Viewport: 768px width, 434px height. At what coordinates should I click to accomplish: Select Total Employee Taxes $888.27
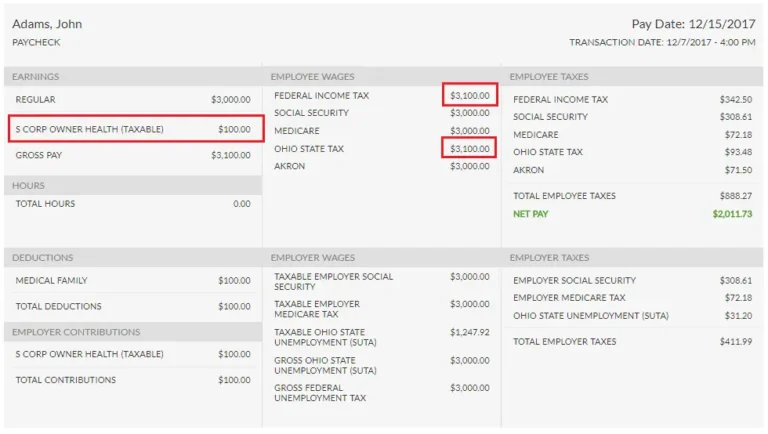pos(736,196)
